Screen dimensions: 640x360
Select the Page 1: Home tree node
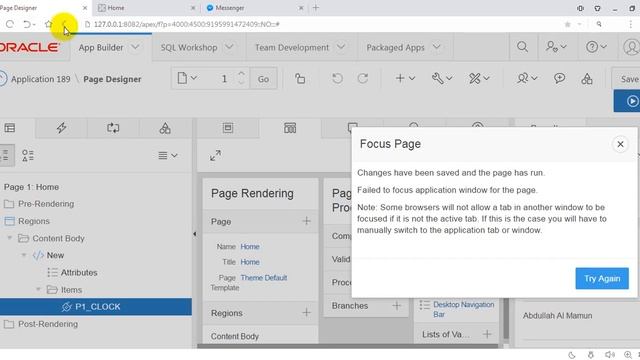click(31, 187)
